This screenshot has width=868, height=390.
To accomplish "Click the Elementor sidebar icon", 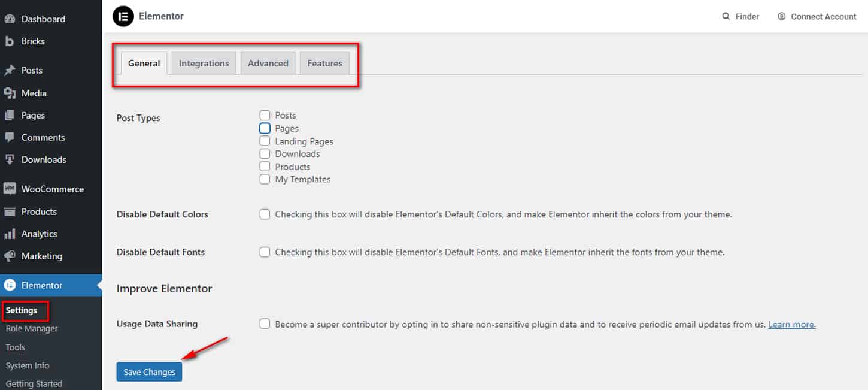I will tap(10, 285).
